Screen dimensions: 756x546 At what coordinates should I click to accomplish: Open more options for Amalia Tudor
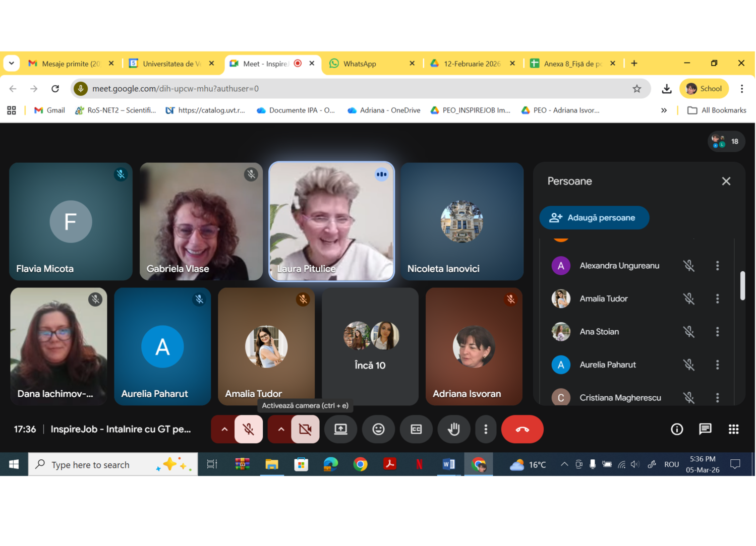pos(717,299)
